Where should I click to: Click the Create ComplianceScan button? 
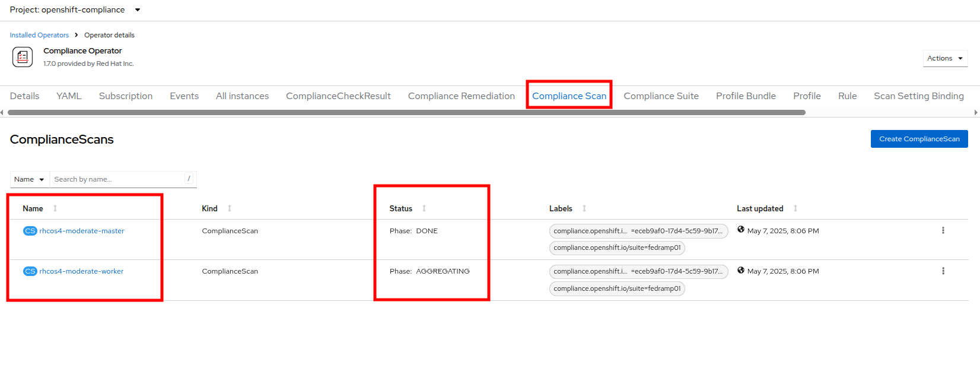click(919, 139)
